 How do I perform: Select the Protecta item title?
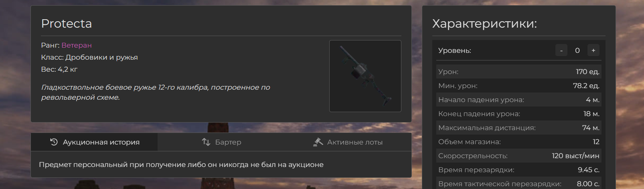(67, 24)
